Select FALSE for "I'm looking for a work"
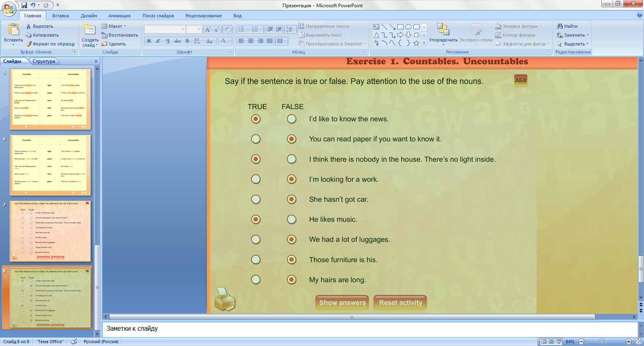The width and height of the screenshot is (644, 346). pyautogui.click(x=292, y=179)
